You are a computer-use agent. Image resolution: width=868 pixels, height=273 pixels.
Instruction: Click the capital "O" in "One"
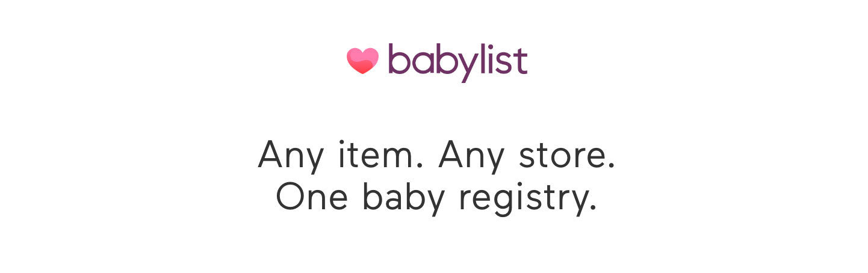point(291,197)
